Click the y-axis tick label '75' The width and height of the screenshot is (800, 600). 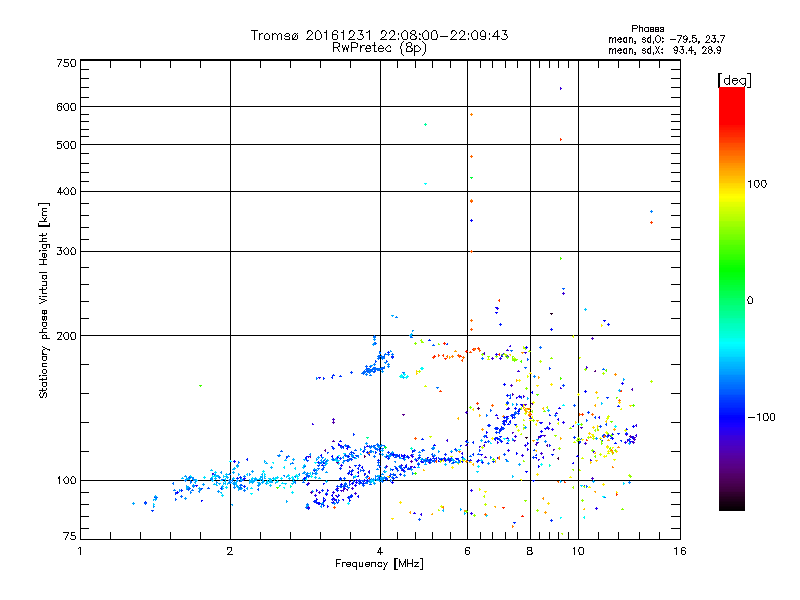point(70,536)
